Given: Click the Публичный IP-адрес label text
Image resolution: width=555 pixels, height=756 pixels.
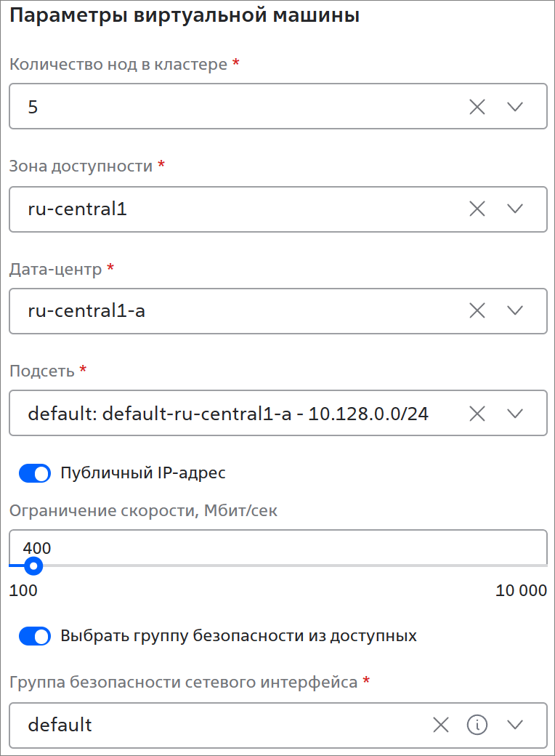Looking at the screenshot, I should point(143,473).
